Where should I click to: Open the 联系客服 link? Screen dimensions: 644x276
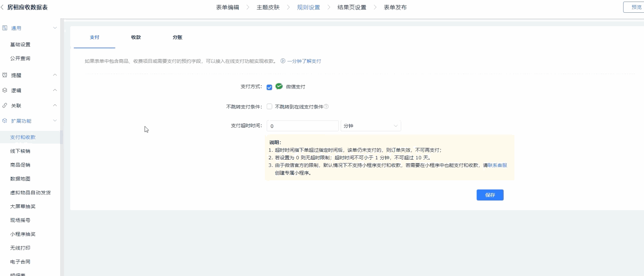tap(497, 165)
